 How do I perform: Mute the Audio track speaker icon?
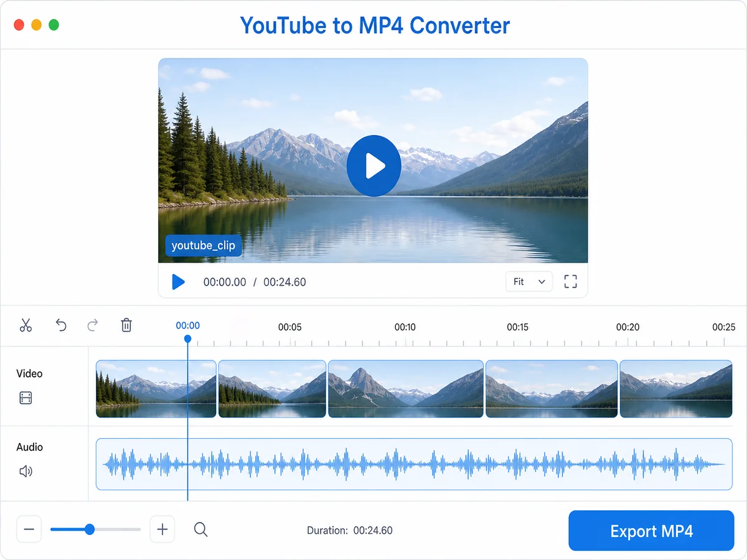coord(26,471)
